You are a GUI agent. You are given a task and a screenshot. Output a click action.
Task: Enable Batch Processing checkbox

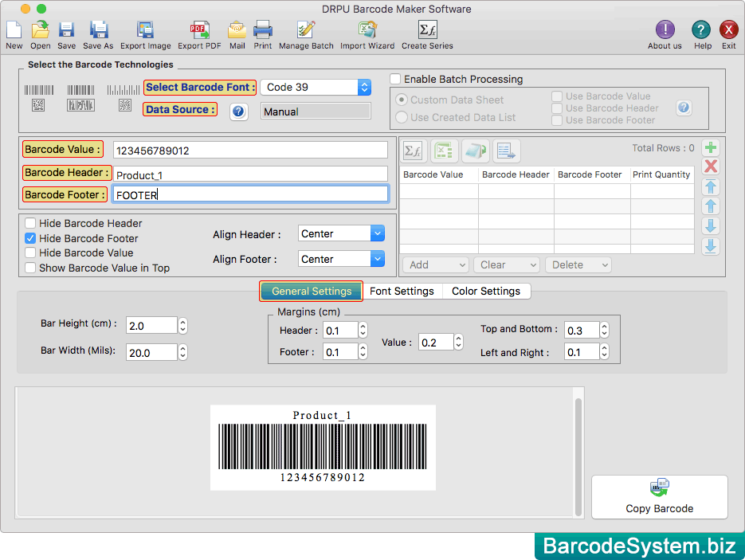395,79
